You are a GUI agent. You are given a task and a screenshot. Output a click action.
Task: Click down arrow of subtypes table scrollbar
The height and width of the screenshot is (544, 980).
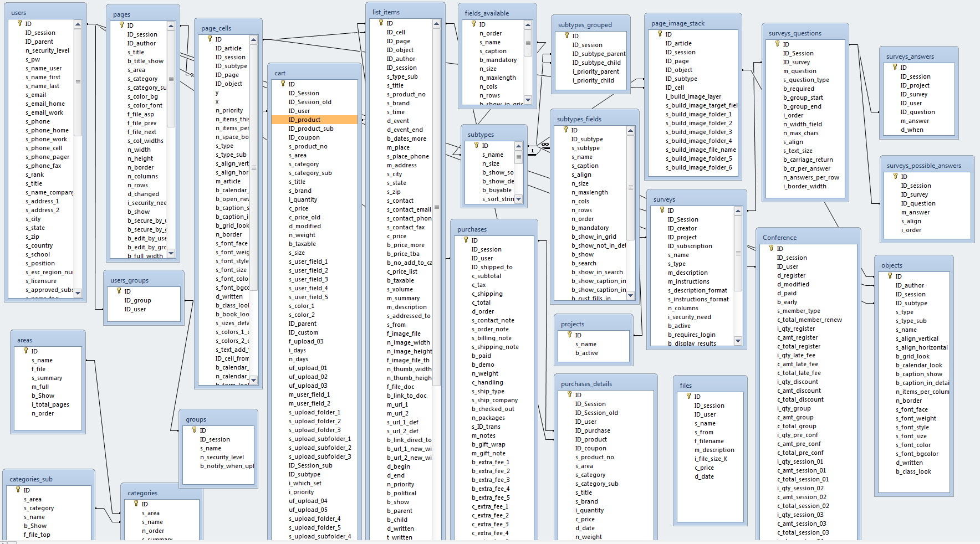[x=519, y=199]
